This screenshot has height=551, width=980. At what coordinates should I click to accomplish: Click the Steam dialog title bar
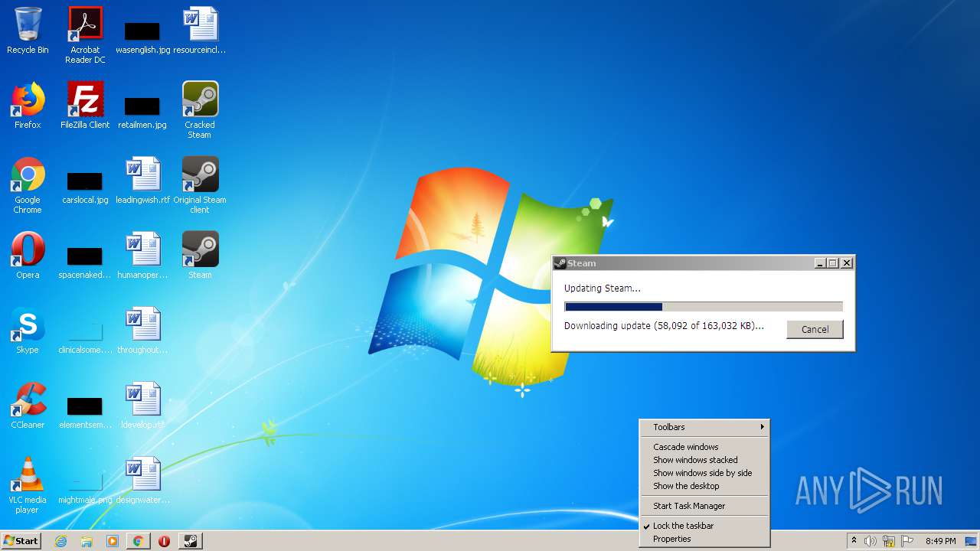(x=703, y=263)
